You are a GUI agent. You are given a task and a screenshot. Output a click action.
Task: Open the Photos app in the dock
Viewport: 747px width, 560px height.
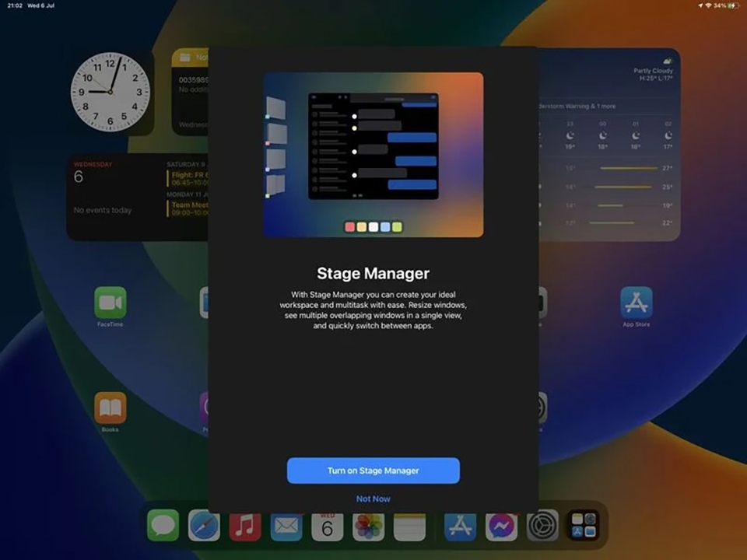[368, 526]
